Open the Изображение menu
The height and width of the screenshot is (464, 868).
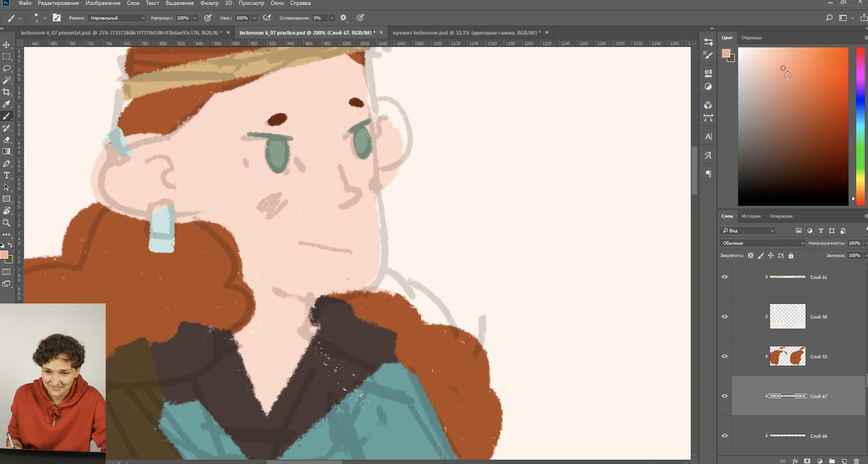(103, 3)
